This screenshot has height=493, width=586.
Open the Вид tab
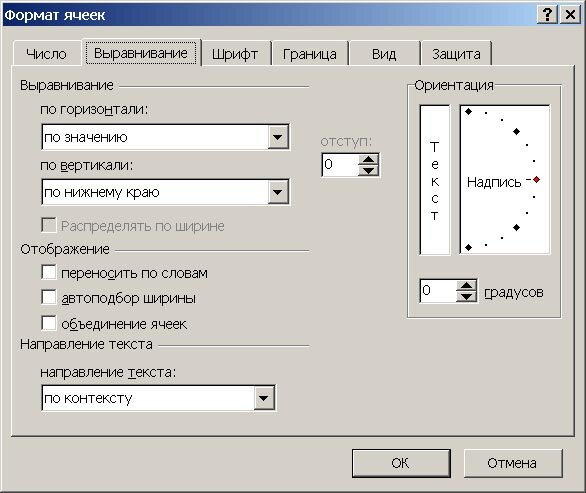(384, 54)
